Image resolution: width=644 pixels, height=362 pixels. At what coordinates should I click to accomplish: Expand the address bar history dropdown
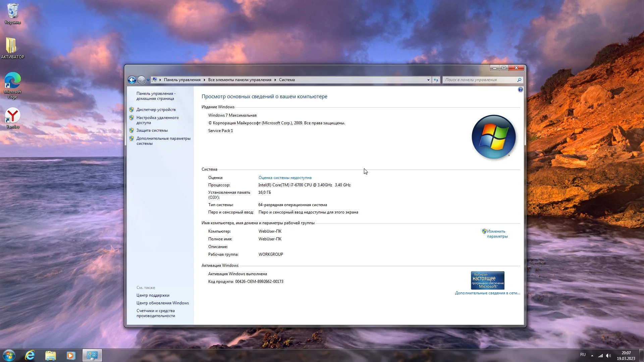click(428, 80)
